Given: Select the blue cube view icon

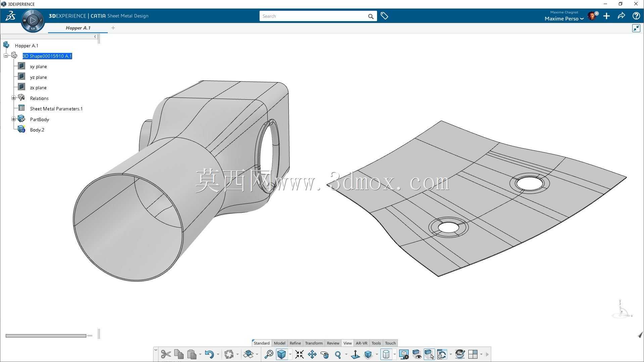Looking at the screenshot, I should [x=282, y=354].
